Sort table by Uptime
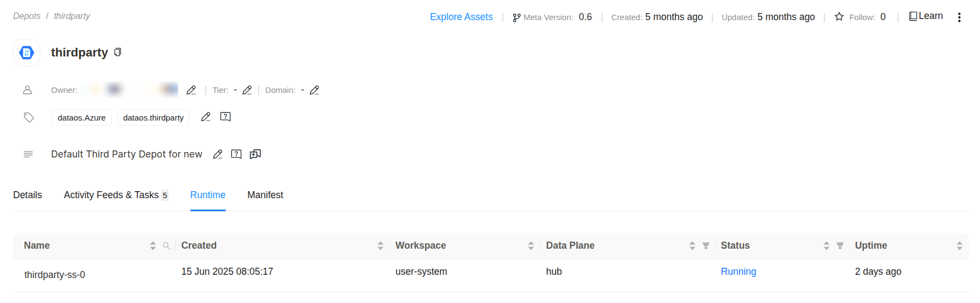 click(959, 246)
